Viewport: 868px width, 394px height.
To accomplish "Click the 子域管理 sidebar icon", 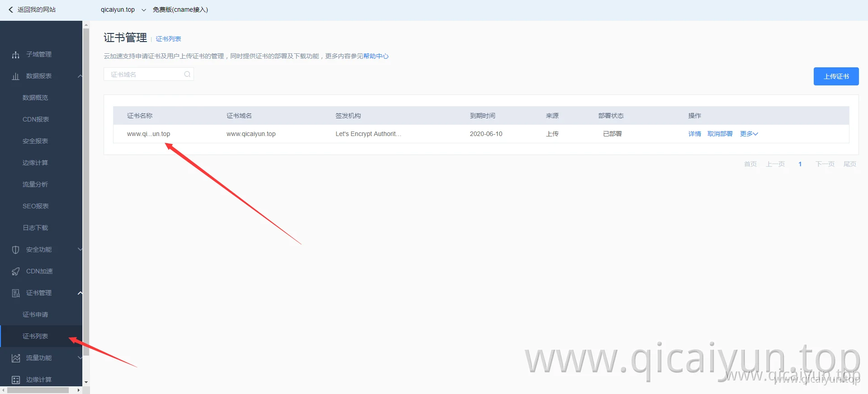I will (x=16, y=55).
